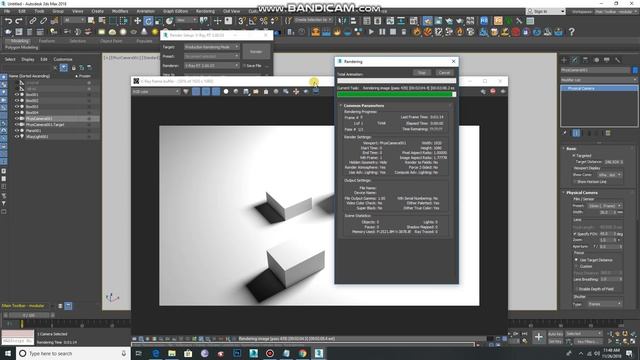
Task: Toggle visibility eye for Box001
Action: 17,94
